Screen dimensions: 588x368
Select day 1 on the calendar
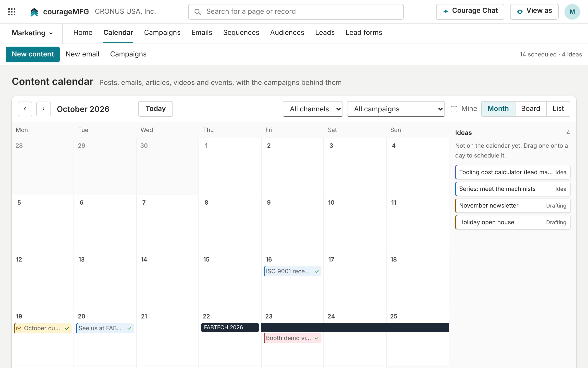pos(230,167)
